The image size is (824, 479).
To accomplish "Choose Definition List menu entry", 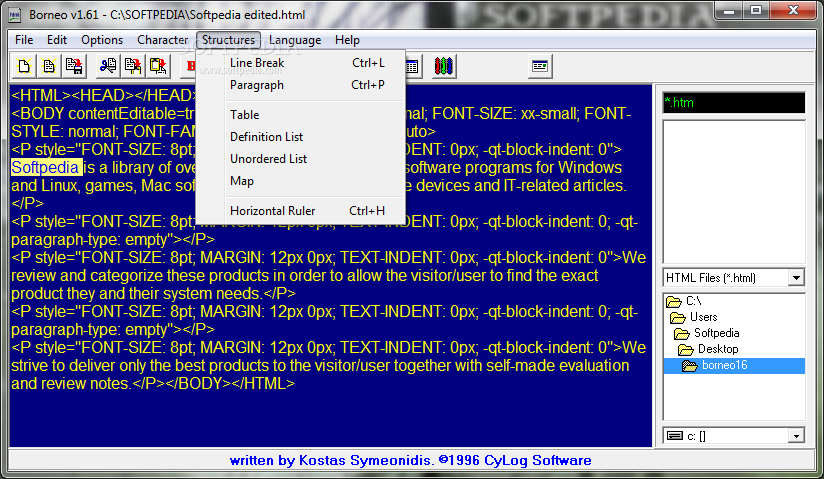I will tap(300, 137).
